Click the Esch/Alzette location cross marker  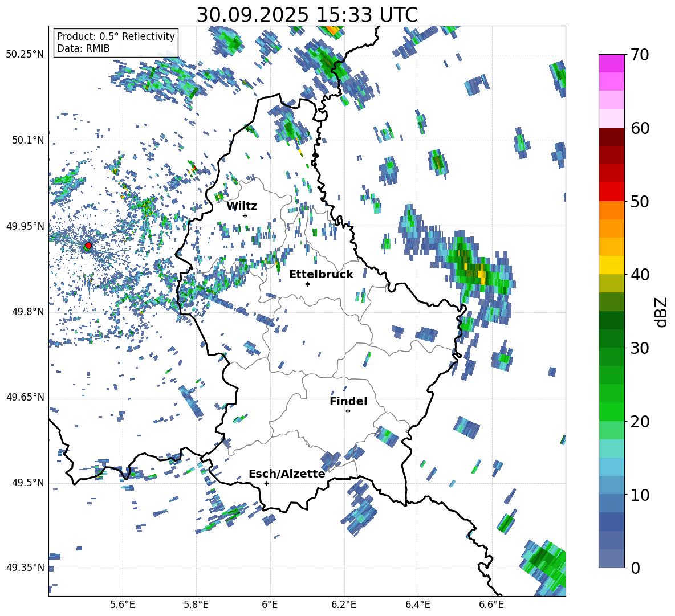(x=266, y=483)
